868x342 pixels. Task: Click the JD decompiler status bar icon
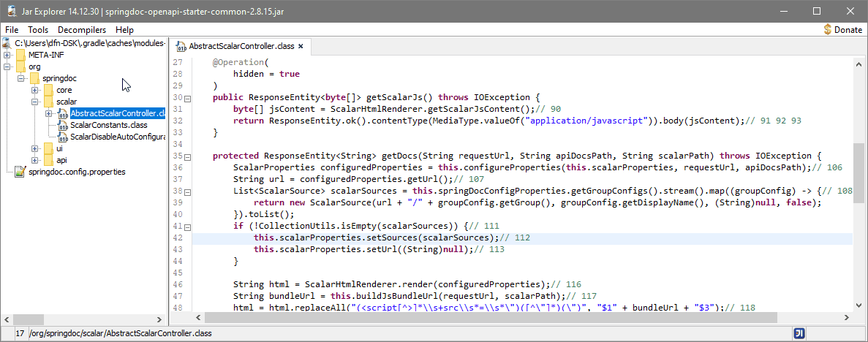[x=799, y=333]
